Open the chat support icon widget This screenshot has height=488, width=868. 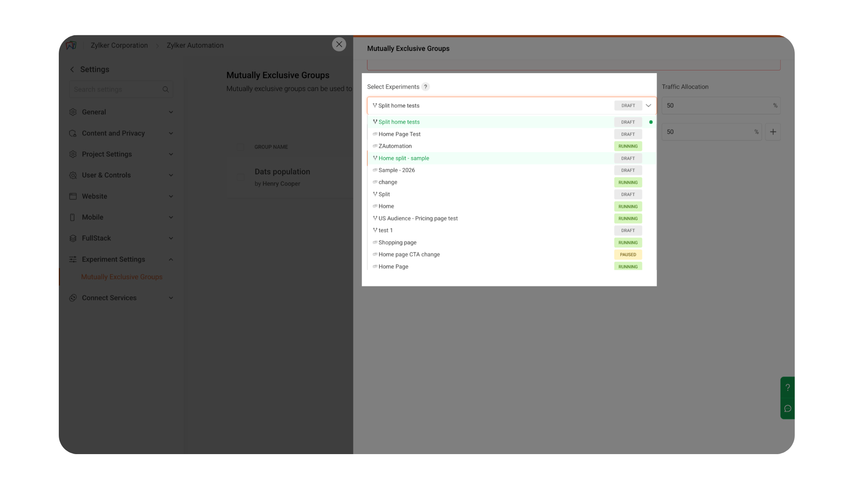tap(788, 408)
